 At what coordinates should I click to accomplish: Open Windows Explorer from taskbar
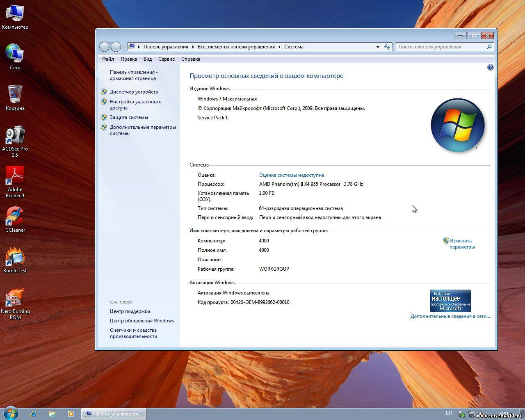[52, 414]
